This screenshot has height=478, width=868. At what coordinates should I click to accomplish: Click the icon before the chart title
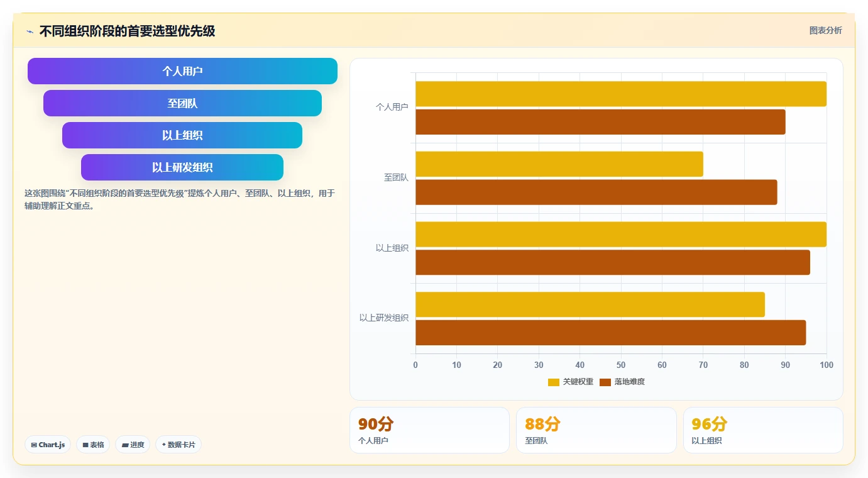pyautogui.click(x=30, y=31)
